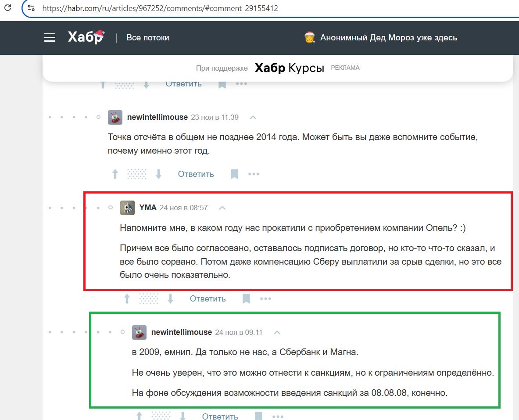The height and width of the screenshot is (420, 519).
Task: Upvote newintellimouse's 11:39 comment
Action: tap(115, 174)
